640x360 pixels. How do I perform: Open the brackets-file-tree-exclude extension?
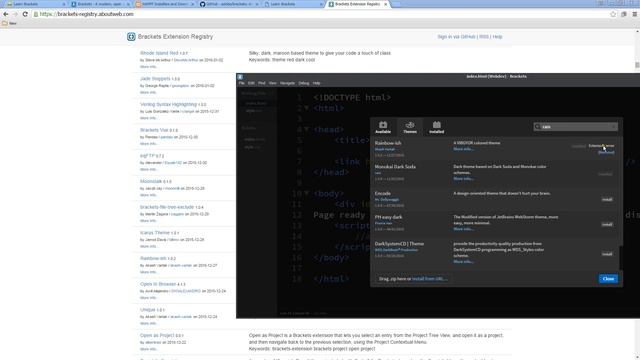pyautogui.click(x=167, y=207)
